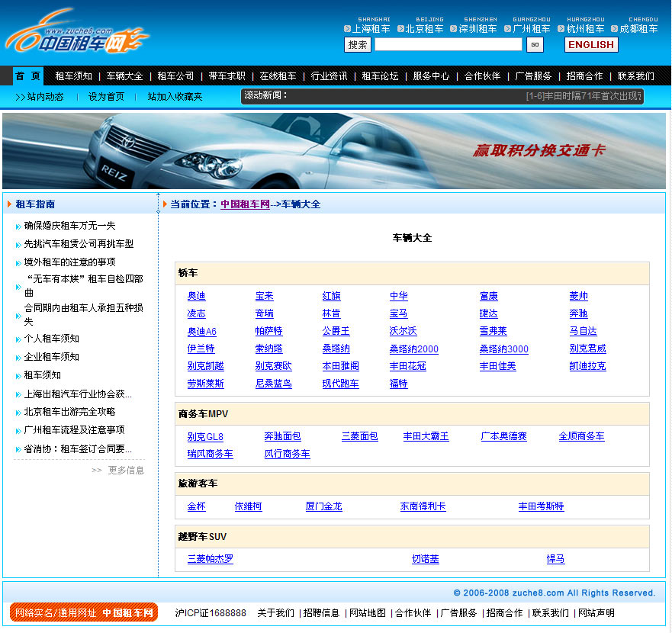Open 上海租车 city link
This screenshot has width=672, height=633.
click(x=371, y=29)
